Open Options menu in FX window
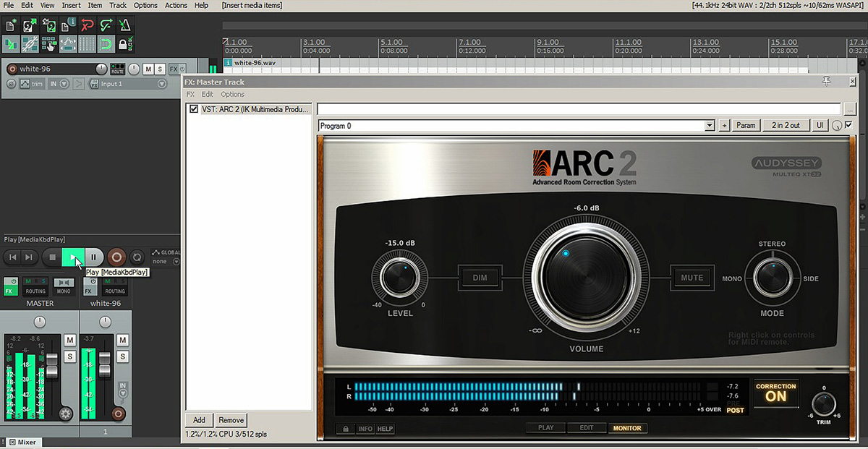Viewport: 868px width, 449px height. 233,95
